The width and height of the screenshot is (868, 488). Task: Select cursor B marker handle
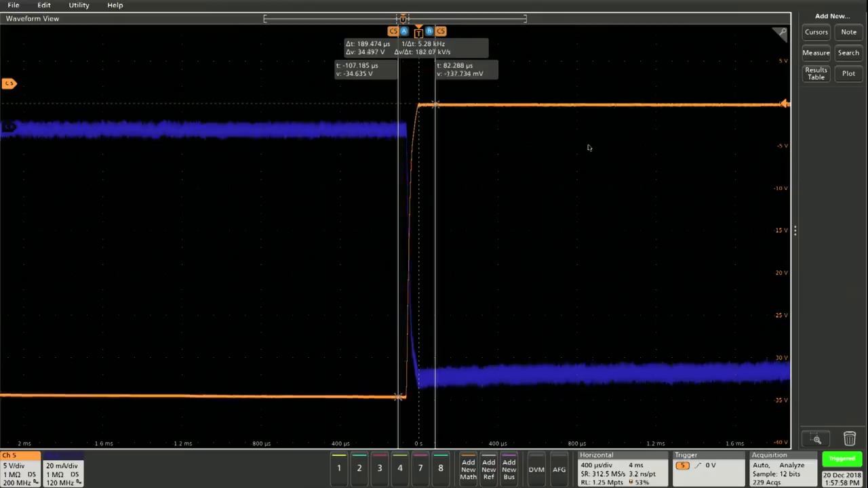click(x=429, y=31)
